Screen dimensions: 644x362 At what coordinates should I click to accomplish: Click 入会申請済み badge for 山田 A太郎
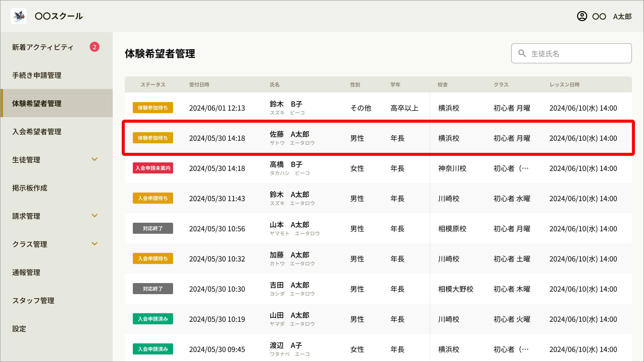click(153, 319)
